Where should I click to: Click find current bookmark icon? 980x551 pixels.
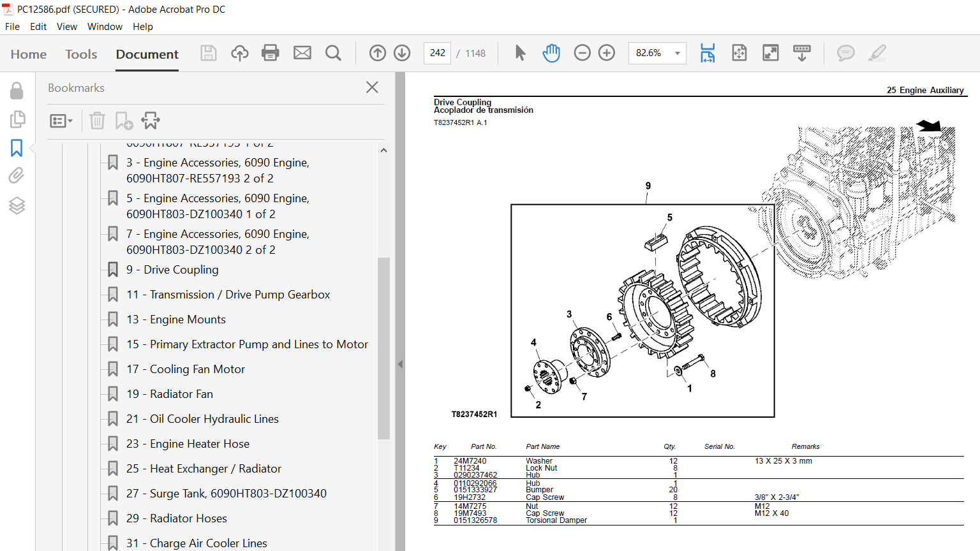click(151, 121)
